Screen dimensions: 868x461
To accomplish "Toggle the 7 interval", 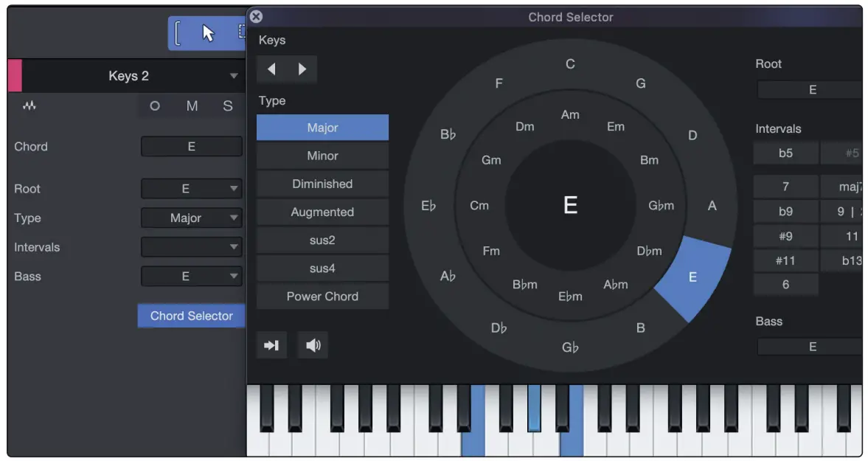I will pos(785,187).
